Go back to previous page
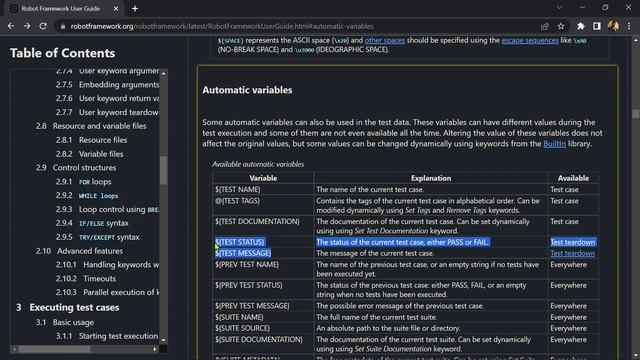Screen dimensions: 640x360 coord(11,26)
